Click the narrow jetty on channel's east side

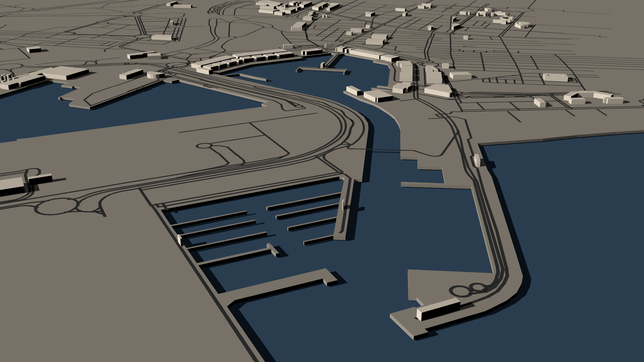[x=423, y=185]
